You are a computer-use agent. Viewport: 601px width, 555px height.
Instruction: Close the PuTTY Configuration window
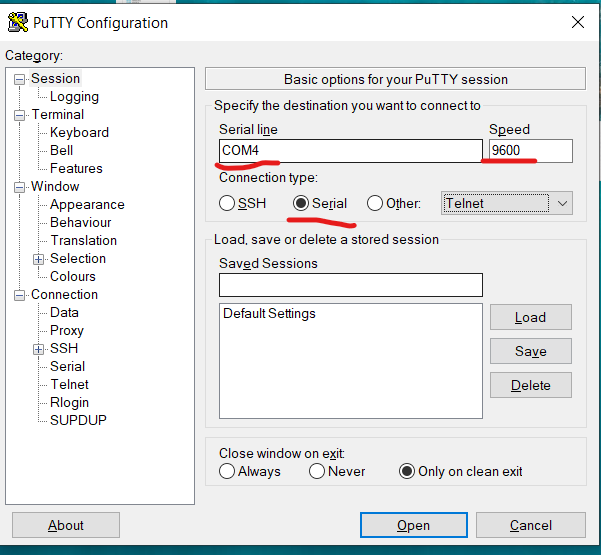click(577, 22)
